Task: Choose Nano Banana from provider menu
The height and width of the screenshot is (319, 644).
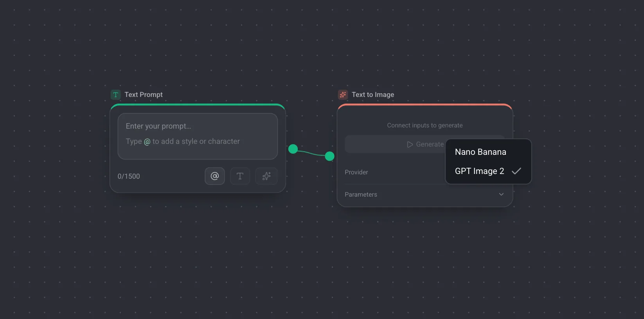Action: (x=488, y=152)
